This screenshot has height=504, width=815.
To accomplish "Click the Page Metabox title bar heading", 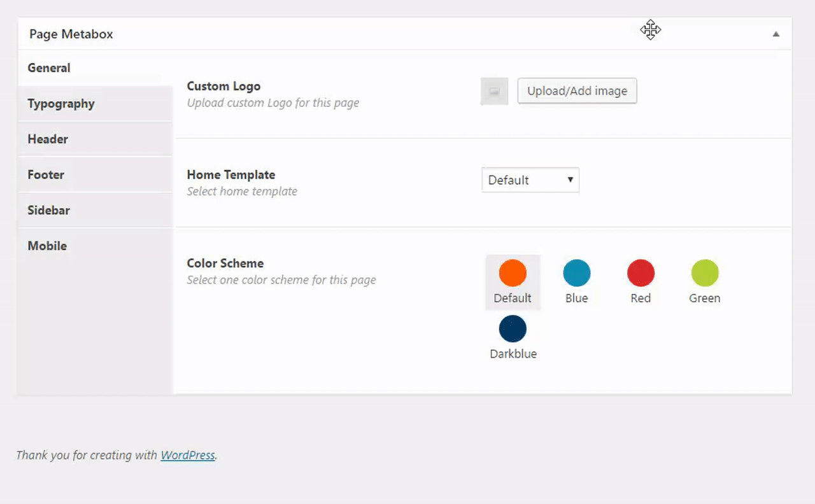I will (x=71, y=34).
